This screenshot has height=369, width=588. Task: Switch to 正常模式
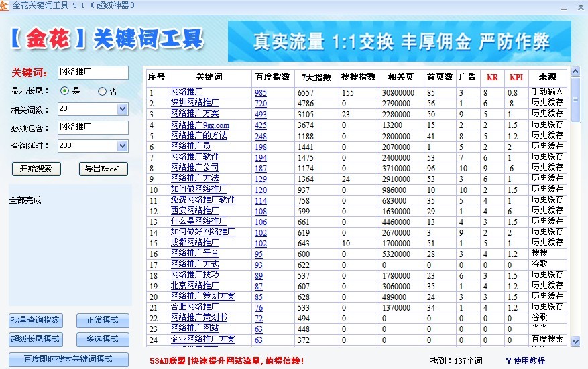97,320
